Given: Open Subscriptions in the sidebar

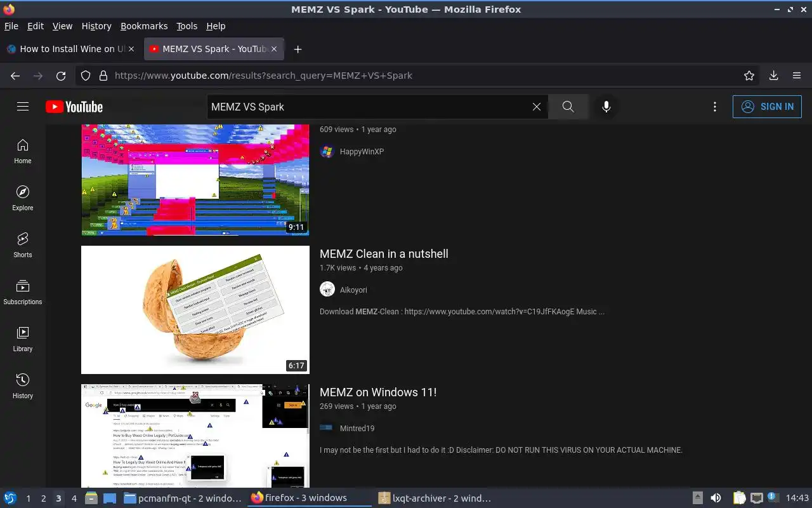Looking at the screenshot, I should point(23,293).
